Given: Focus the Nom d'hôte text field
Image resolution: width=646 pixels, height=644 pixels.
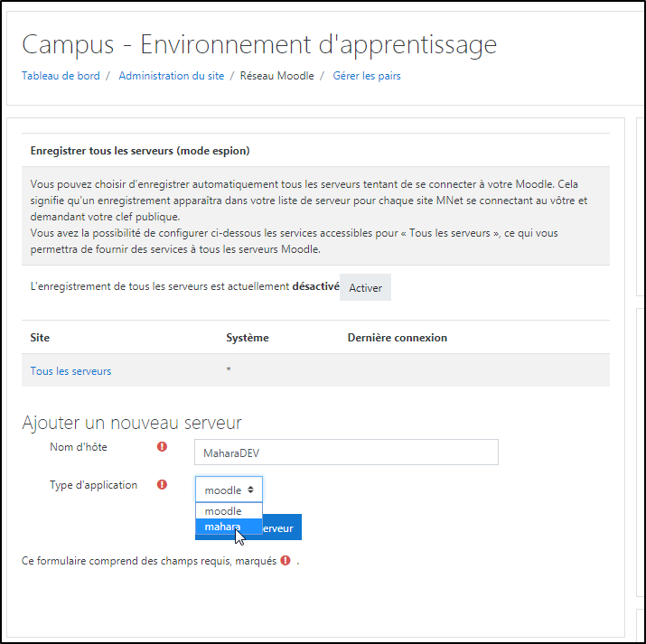Looking at the screenshot, I should click(x=346, y=452).
